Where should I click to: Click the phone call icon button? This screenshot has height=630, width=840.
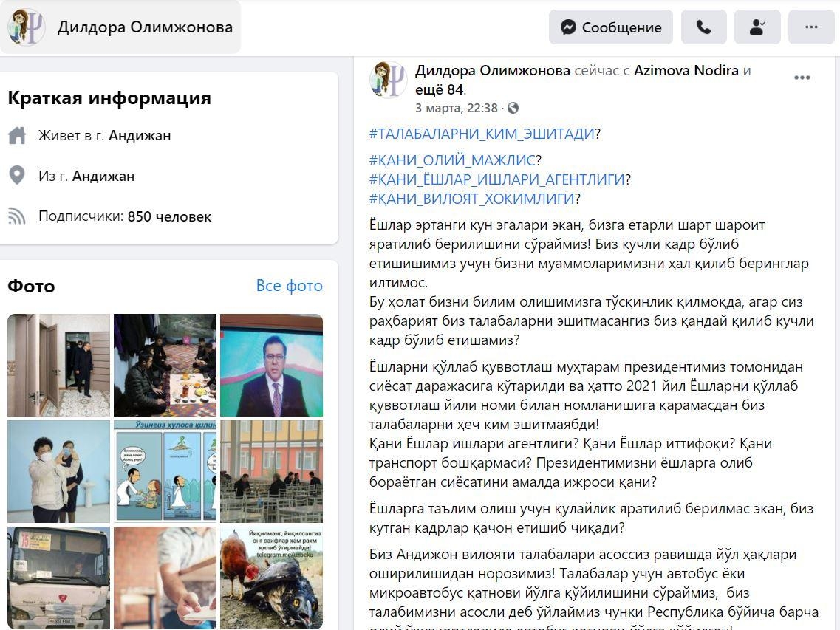[703, 27]
